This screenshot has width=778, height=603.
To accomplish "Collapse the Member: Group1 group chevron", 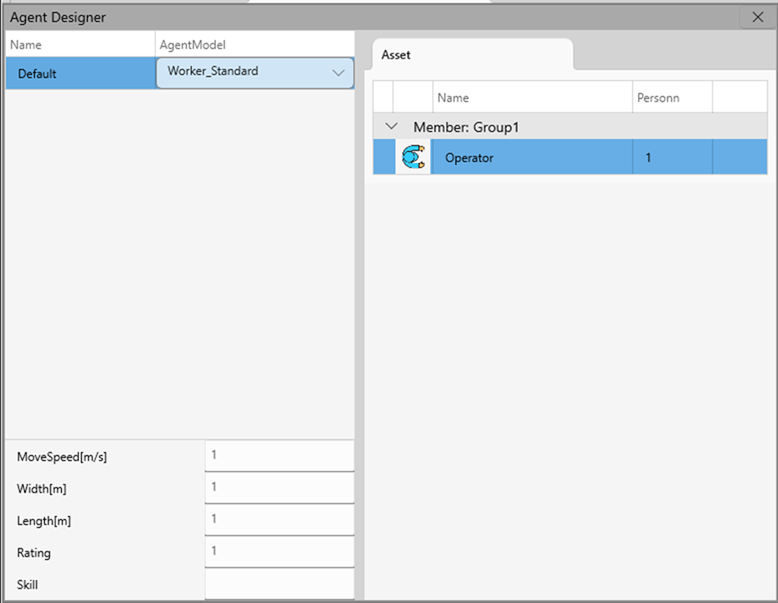I will pos(393,127).
